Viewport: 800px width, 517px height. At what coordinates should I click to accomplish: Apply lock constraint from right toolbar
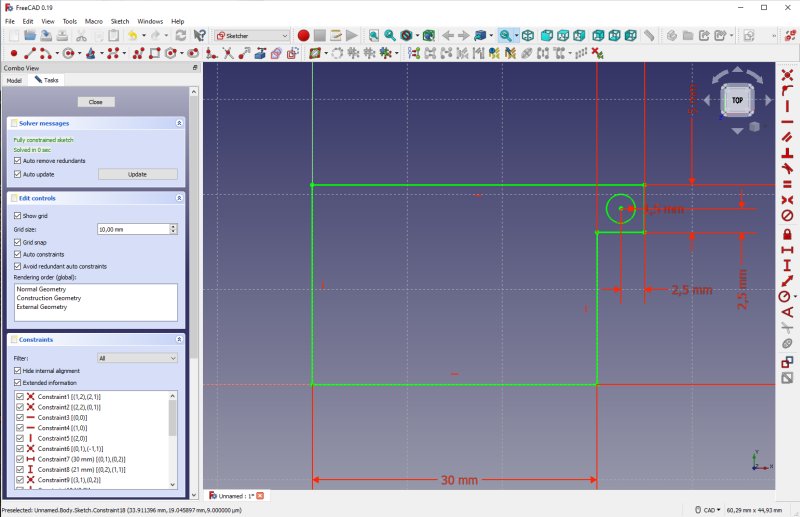coord(787,234)
